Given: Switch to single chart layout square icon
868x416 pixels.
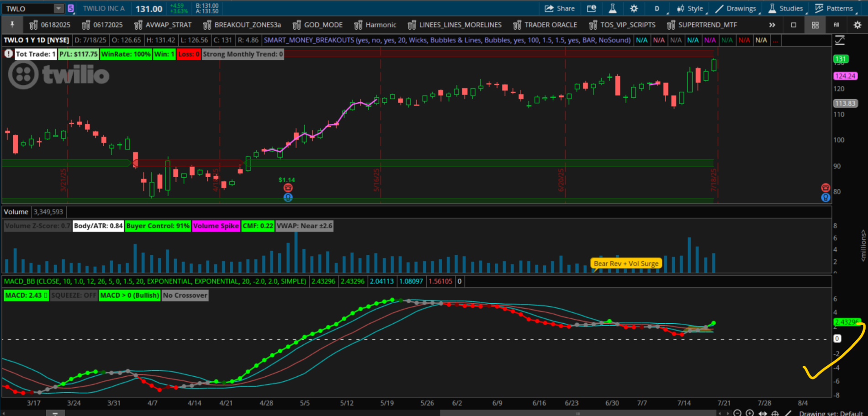Looking at the screenshot, I should 794,25.
